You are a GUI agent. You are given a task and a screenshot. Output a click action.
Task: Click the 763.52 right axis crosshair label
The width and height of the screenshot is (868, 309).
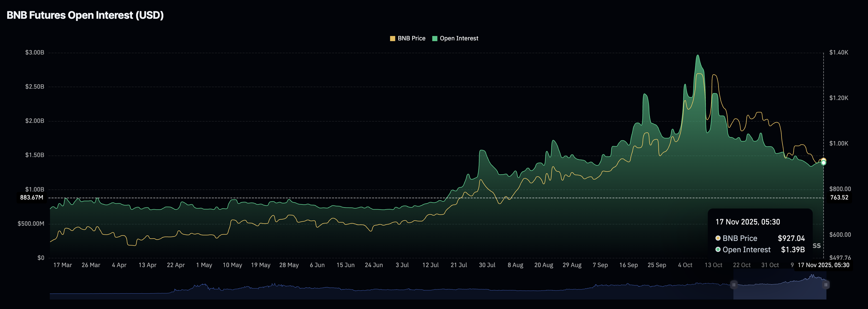coord(839,197)
